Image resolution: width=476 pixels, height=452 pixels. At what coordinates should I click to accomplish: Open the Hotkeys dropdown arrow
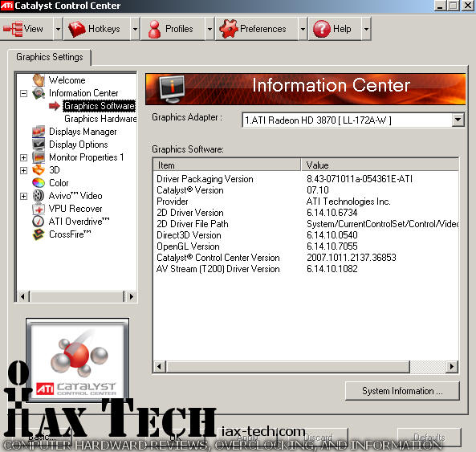[x=135, y=29]
